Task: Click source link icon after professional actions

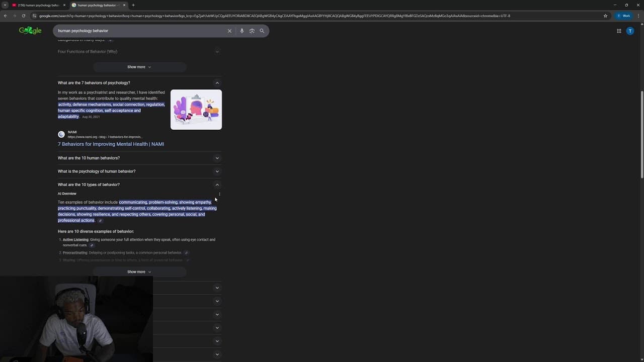Action: tap(100, 221)
